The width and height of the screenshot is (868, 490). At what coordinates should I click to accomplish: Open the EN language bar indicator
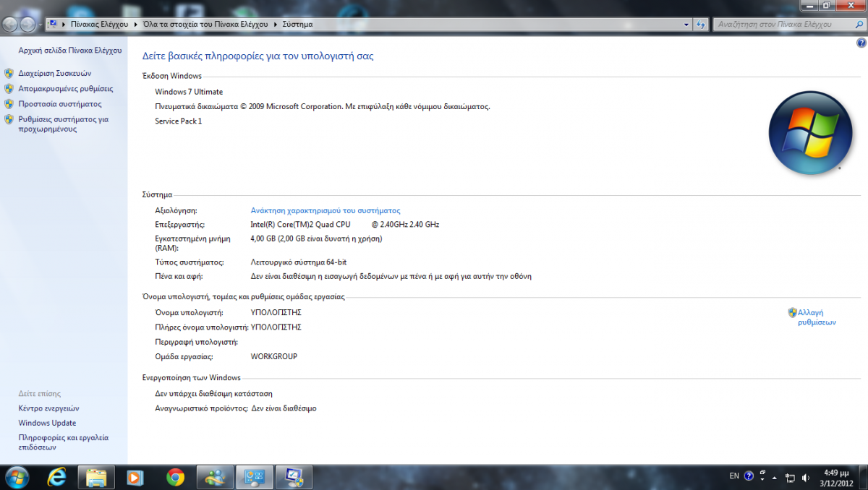[734, 476]
